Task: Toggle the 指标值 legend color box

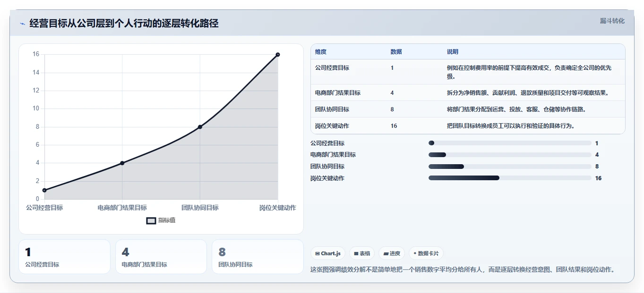Action: [x=151, y=220]
